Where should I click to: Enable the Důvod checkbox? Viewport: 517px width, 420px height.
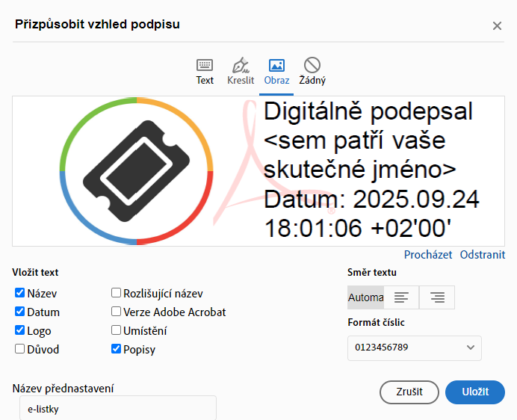click(19, 349)
